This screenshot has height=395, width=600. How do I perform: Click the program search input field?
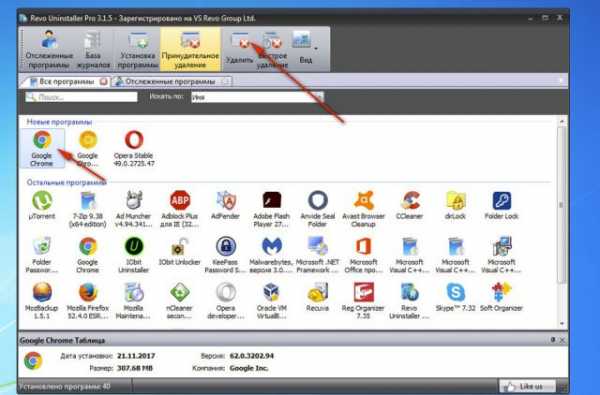click(x=81, y=97)
